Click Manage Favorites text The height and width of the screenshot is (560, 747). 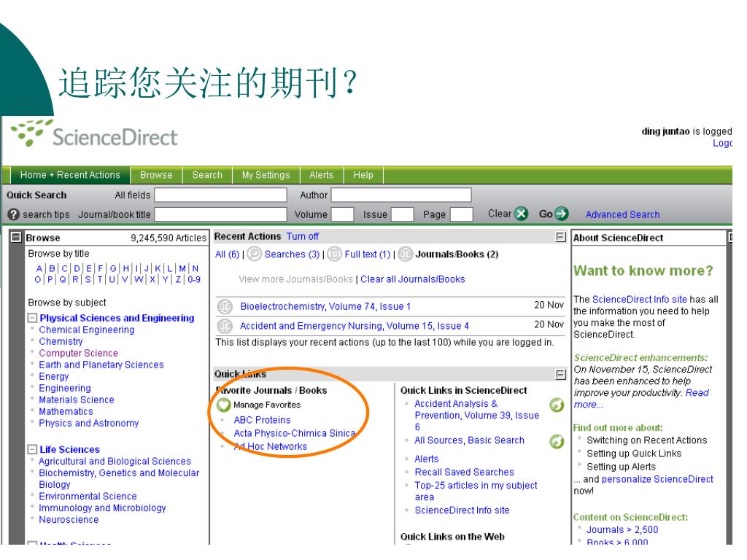click(267, 405)
